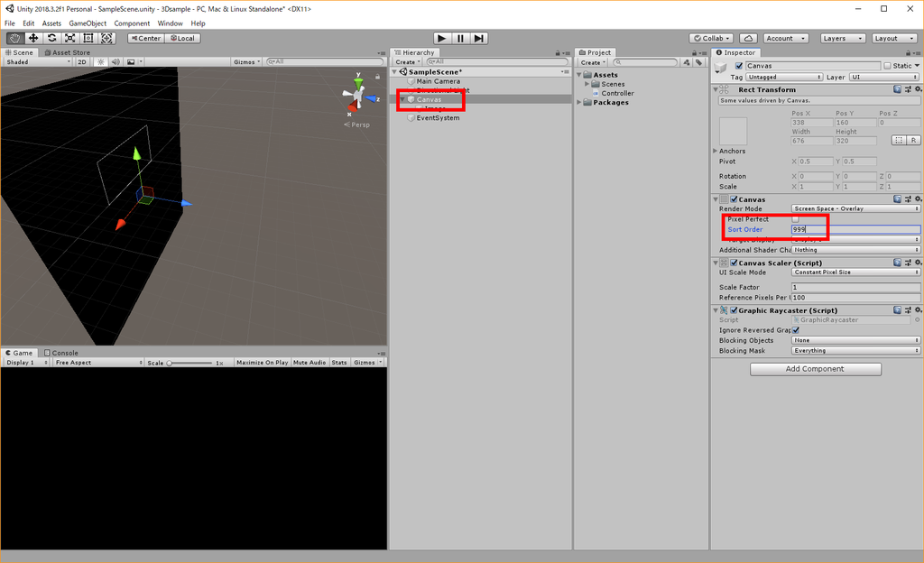Open Rect Transform gear settings menu
The image size is (924, 563).
tap(918, 89)
